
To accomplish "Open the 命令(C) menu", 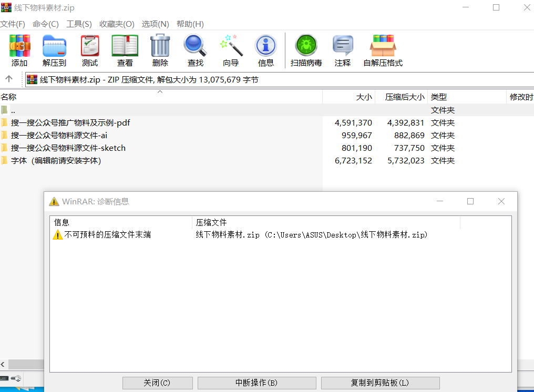I will [46, 24].
